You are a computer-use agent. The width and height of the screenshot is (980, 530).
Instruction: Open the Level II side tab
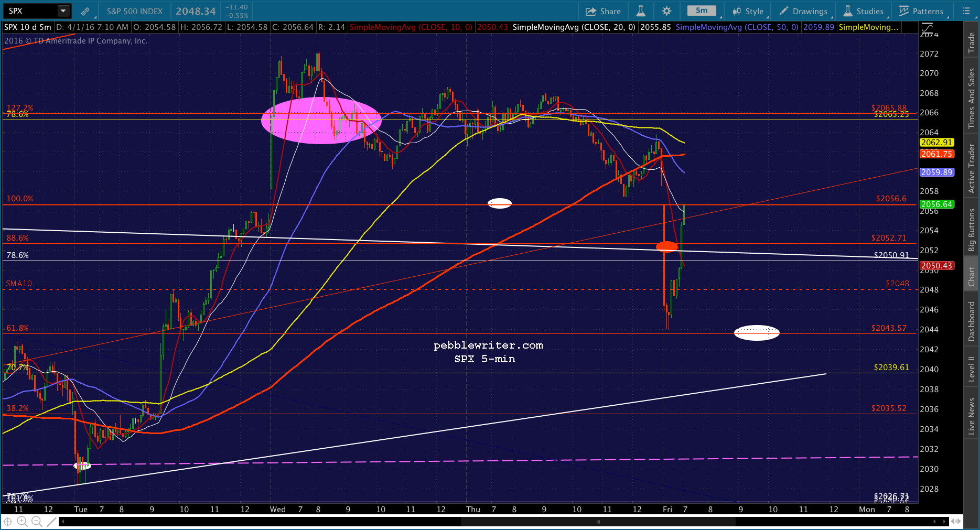click(x=972, y=369)
